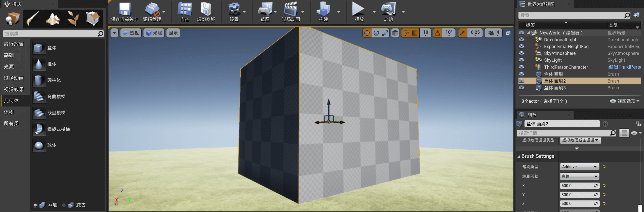Open 蓝图 blueprint toolbar button
644x212 pixels.
265,12
